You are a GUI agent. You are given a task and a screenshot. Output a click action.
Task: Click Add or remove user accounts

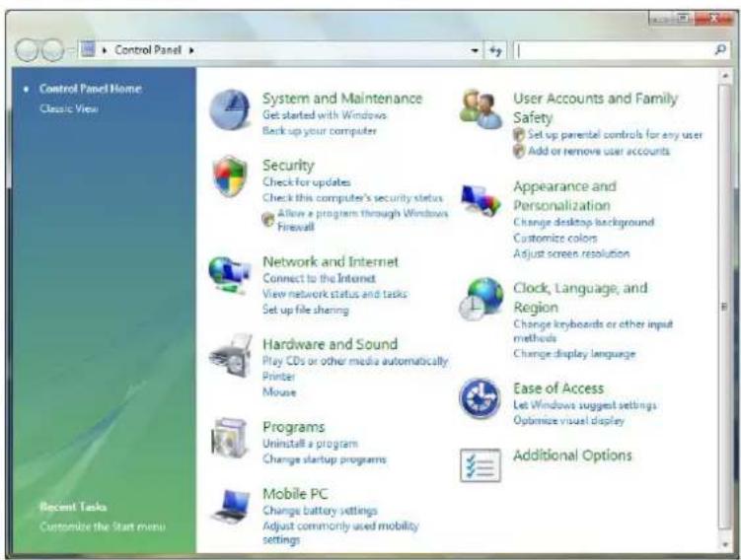coord(599,151)
